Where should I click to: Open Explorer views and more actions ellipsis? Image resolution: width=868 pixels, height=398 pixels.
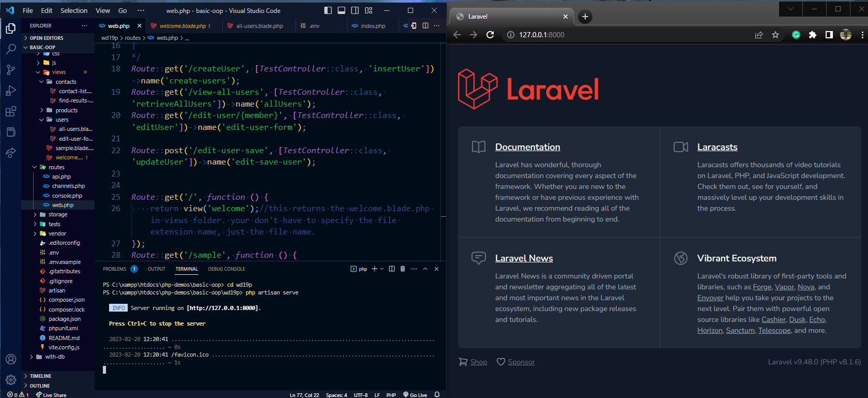pyautogui.click(x=84, y=25)
